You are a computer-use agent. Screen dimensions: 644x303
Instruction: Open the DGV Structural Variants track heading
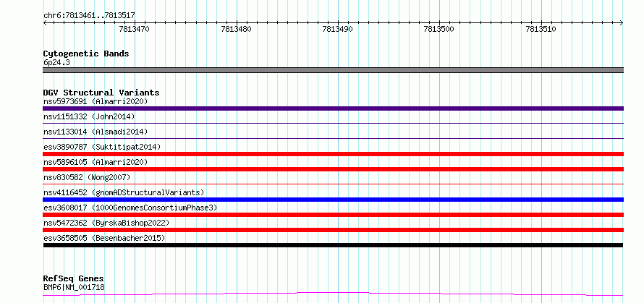(101, 93)
